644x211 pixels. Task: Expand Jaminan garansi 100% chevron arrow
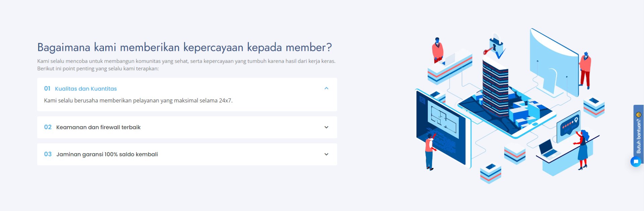click(326, 154)
